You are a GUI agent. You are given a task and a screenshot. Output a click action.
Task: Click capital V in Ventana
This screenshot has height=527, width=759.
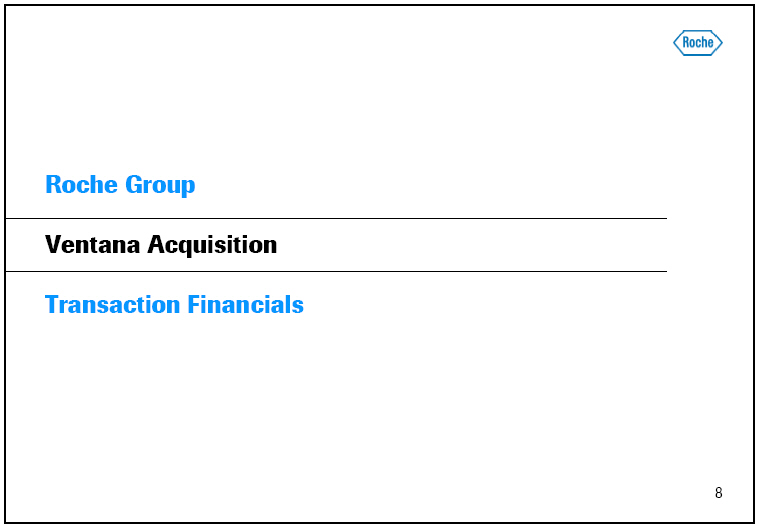[x=53, y=244]
